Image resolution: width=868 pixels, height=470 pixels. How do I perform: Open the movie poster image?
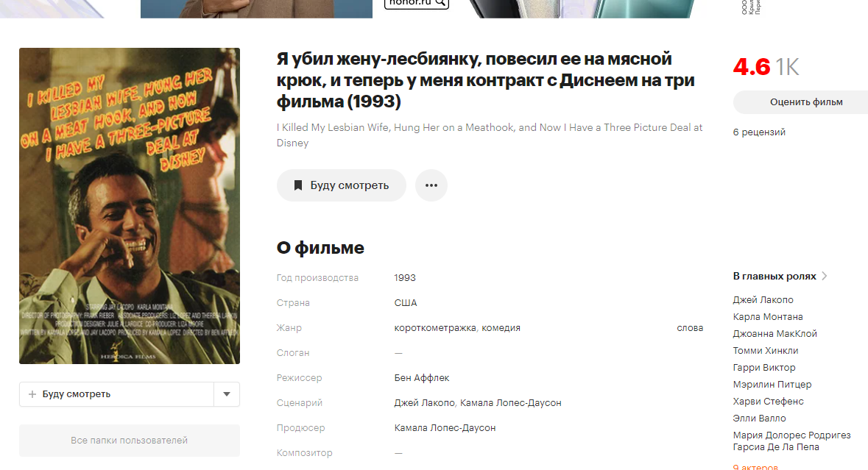(x=130, y=206)
